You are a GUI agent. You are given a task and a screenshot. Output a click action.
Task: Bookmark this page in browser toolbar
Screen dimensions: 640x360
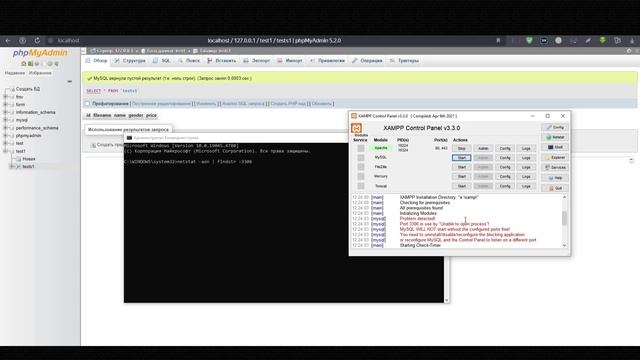click(498, 40)
